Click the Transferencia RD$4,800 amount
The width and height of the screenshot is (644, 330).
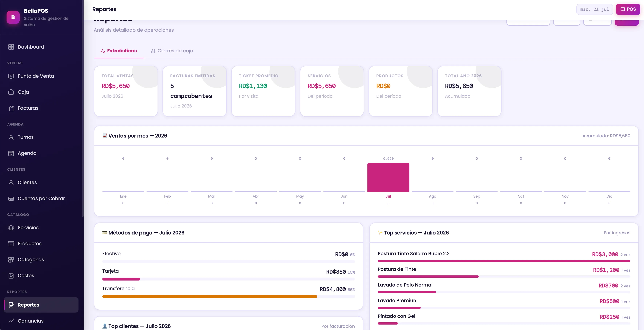333,289
